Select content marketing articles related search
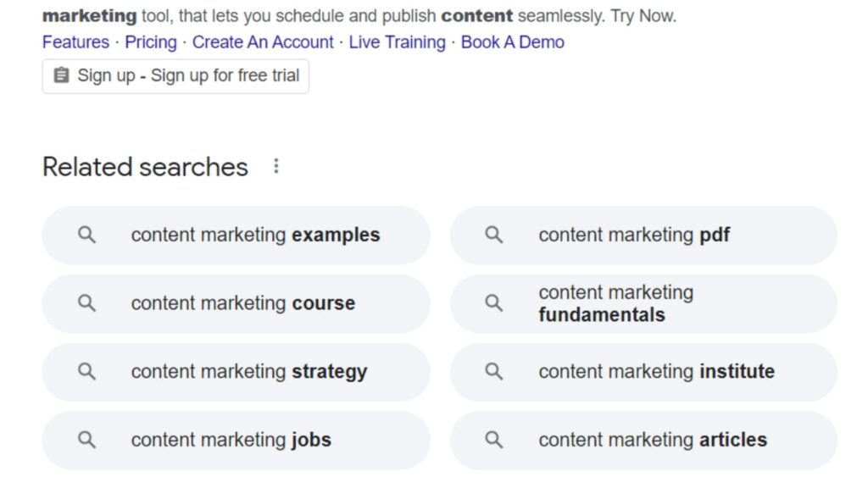Image resolution: width=868 pixels, height=488 pixels. (x=653, y=440)
